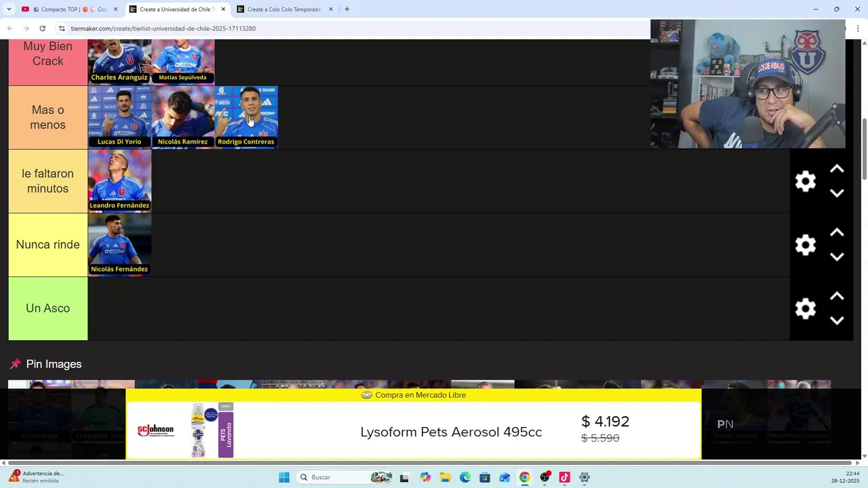Select Nicolás Fernández player card
Viewport: 868px width, 488px height.
point(119,245)
